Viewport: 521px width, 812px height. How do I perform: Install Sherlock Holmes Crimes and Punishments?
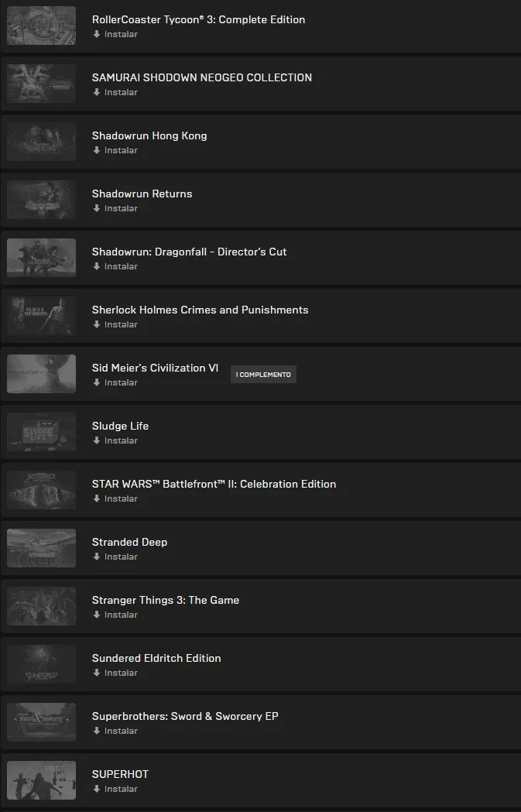pos(115,324)
